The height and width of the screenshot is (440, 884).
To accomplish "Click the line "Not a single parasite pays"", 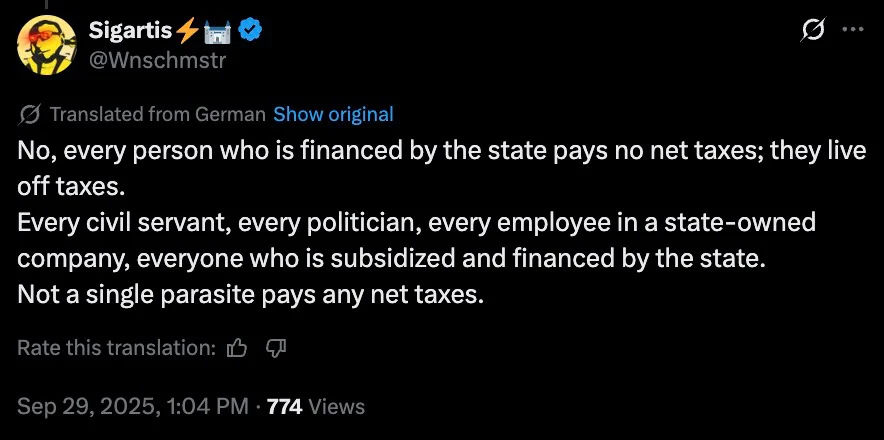I will tap(250, 296).
